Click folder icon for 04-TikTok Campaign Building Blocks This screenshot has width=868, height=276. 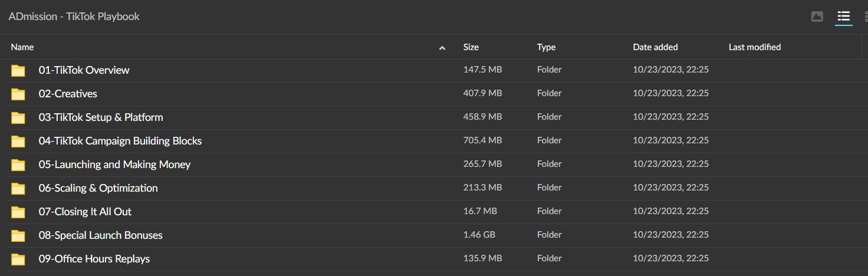[x=18, y=142]
